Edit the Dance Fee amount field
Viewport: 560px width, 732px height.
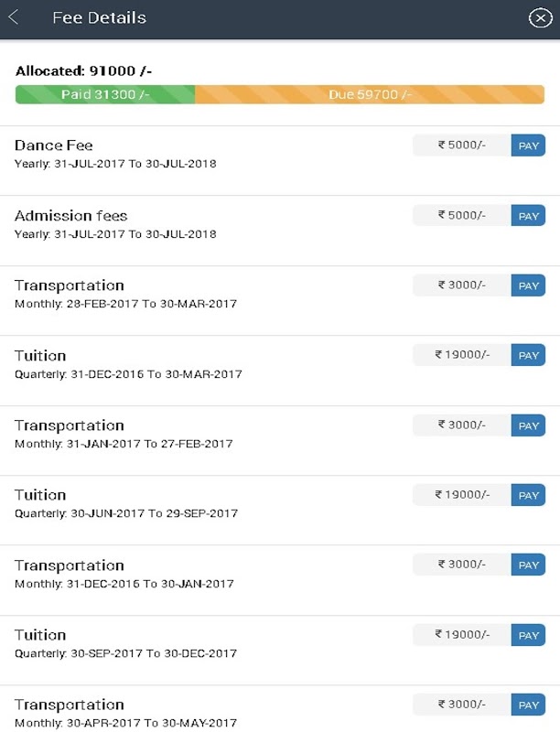coord(462,145)
